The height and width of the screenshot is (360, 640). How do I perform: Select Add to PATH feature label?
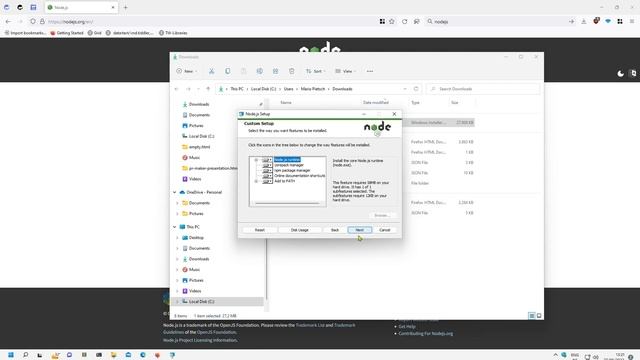[x=284, y=181]
